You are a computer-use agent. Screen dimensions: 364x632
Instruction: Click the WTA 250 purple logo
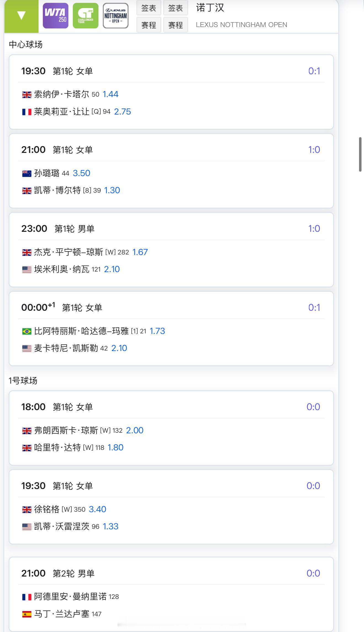pyautogui.click(x=55, y=16)
